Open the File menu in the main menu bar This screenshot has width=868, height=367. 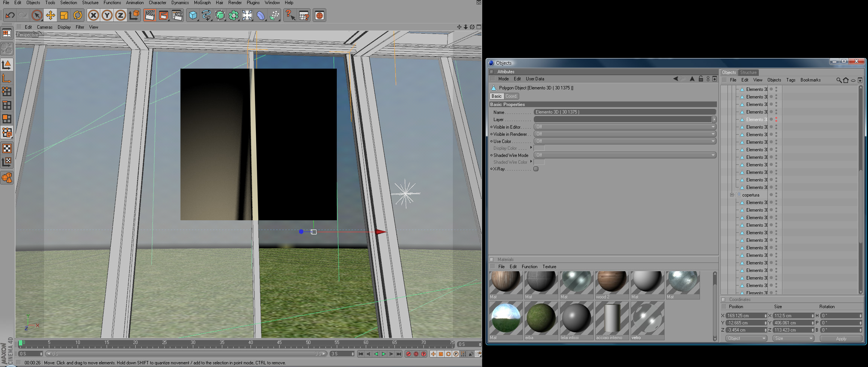coord(6,3)
